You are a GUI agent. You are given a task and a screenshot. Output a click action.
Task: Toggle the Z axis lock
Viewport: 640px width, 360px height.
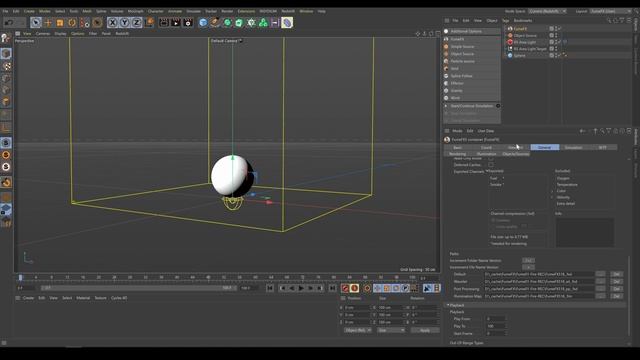136,23
